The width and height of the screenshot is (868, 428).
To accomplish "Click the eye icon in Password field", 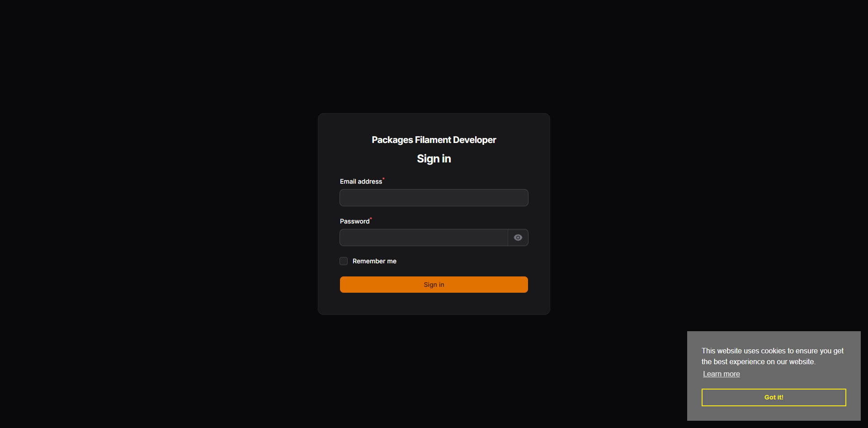I will (518, 238).
